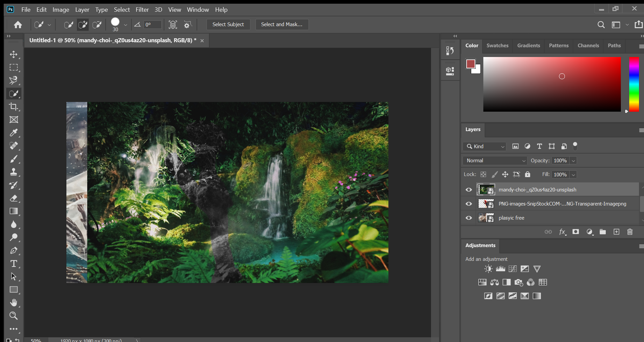Hide the plasyic free layer
644x342 pixels.
(469, 218)
